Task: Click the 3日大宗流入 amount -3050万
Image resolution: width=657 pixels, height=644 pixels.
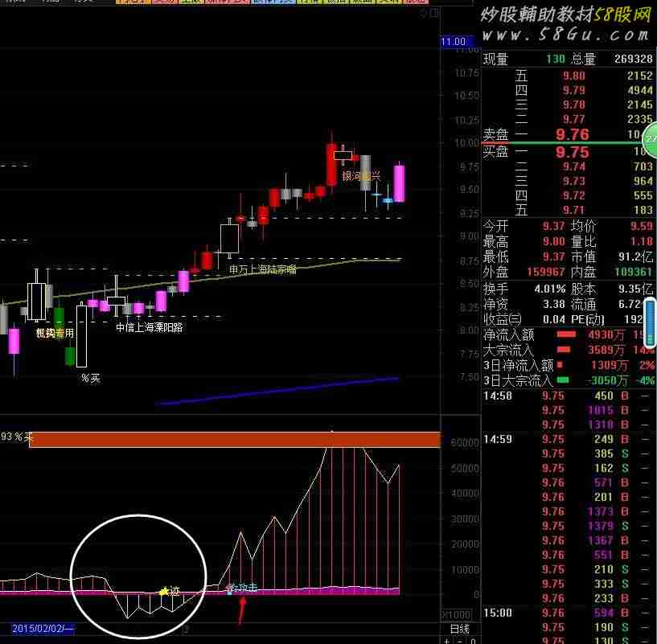Action: coord(607,380)
